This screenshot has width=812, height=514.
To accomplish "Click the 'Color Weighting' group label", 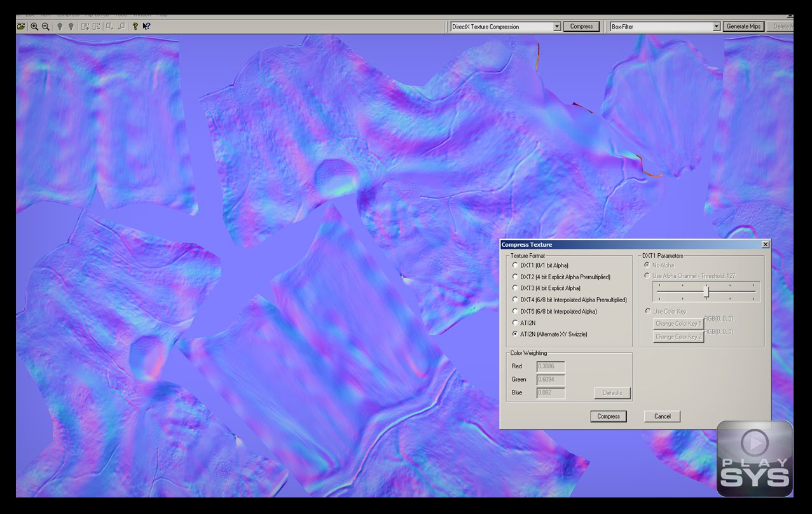I will 528,353.
